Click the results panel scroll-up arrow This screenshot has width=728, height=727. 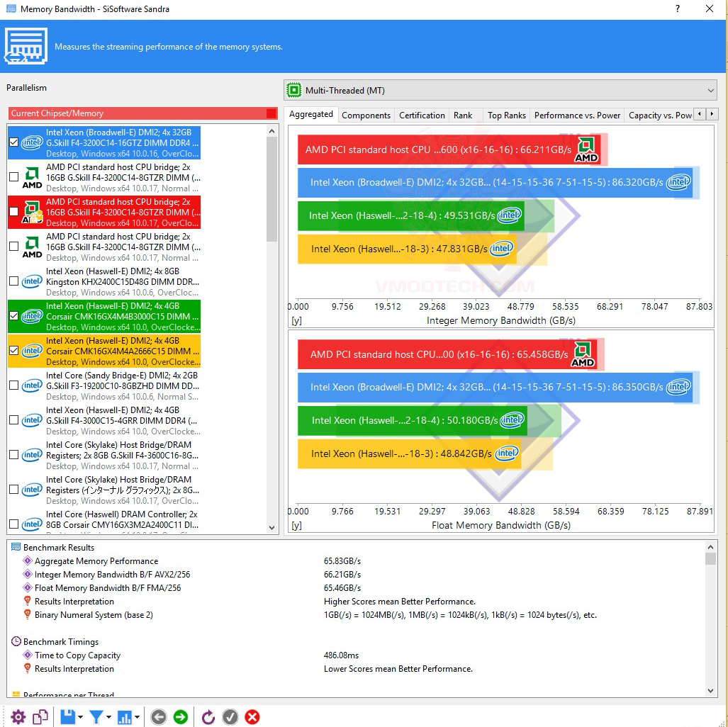(710, 546)
